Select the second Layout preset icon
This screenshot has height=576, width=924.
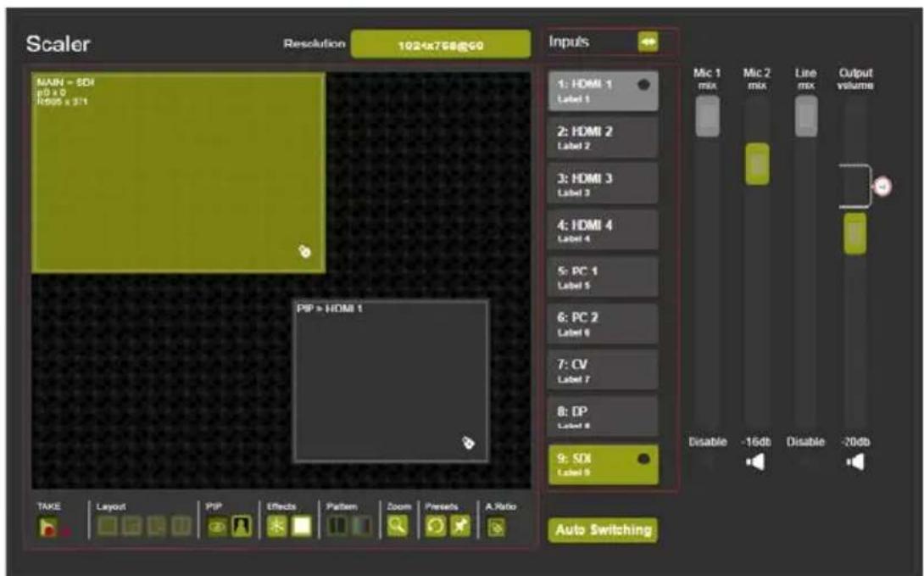[x=131, y=526]
